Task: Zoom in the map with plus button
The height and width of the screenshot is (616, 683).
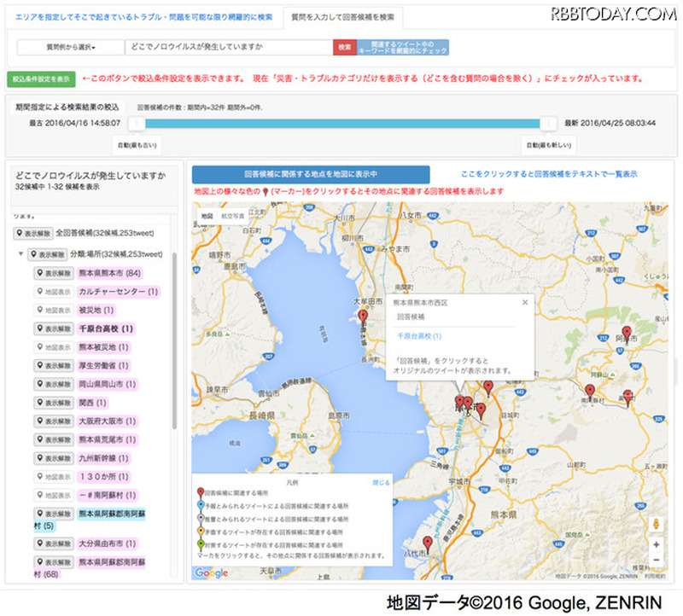Action: coord(655,544)
